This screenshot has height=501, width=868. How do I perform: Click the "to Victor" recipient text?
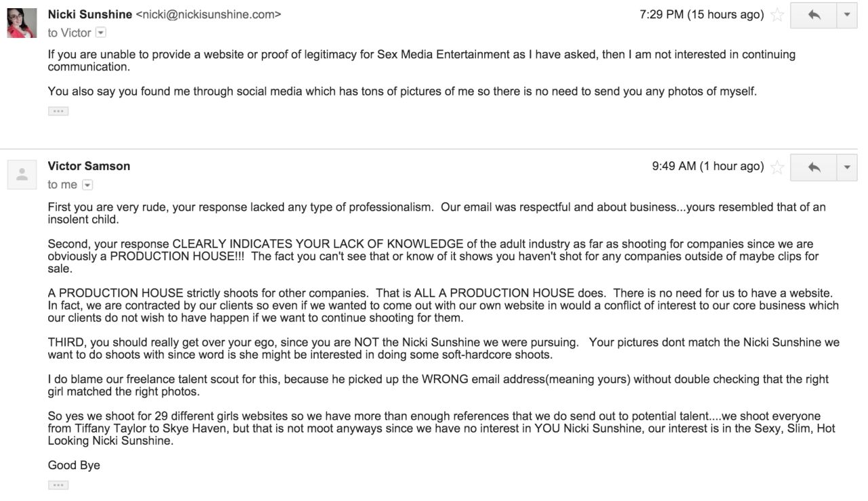click(69, 33)
